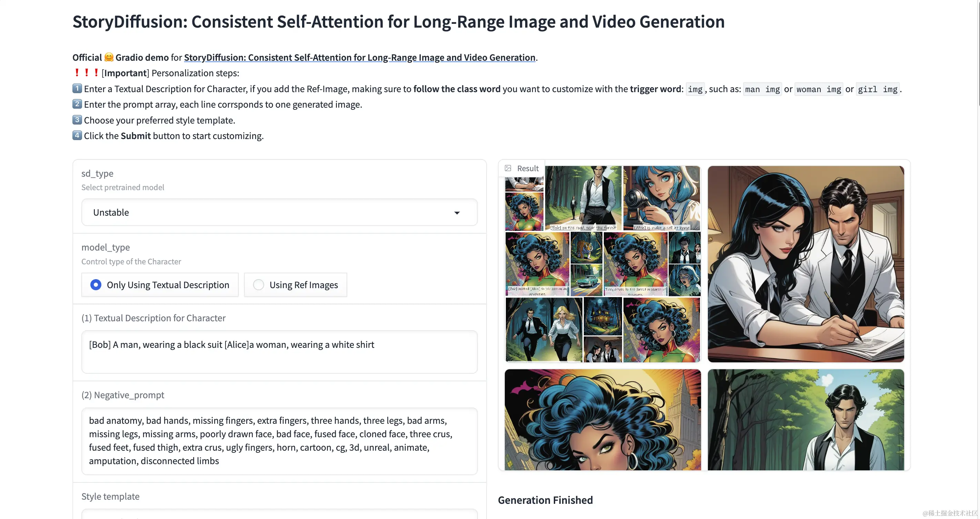Viewport: 980px width, 519px height.
Task: Click the Textual Description for Character field
Action: click(x=279, y=351)
